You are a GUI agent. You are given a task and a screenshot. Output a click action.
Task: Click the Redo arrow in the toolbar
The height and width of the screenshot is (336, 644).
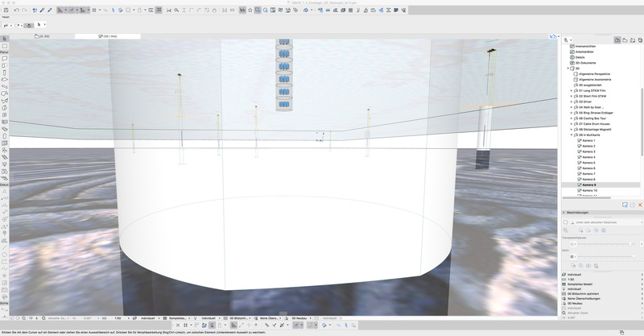pyautogui.click(x=26, y=10)
